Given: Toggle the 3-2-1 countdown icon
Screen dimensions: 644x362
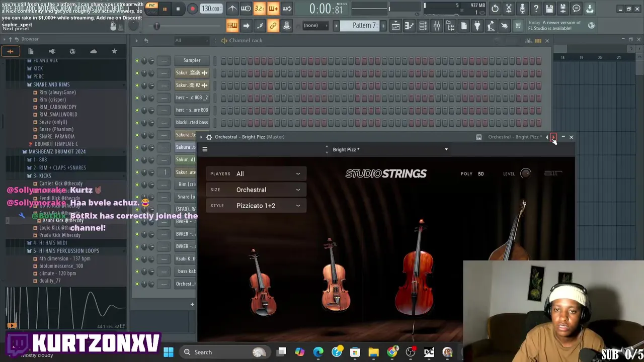Looking at the screenshot, I should click(x=259, y=9).
